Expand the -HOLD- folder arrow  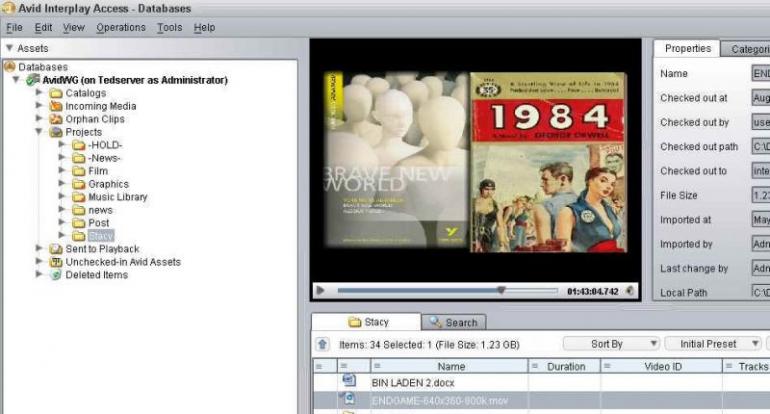coord(61,144)
